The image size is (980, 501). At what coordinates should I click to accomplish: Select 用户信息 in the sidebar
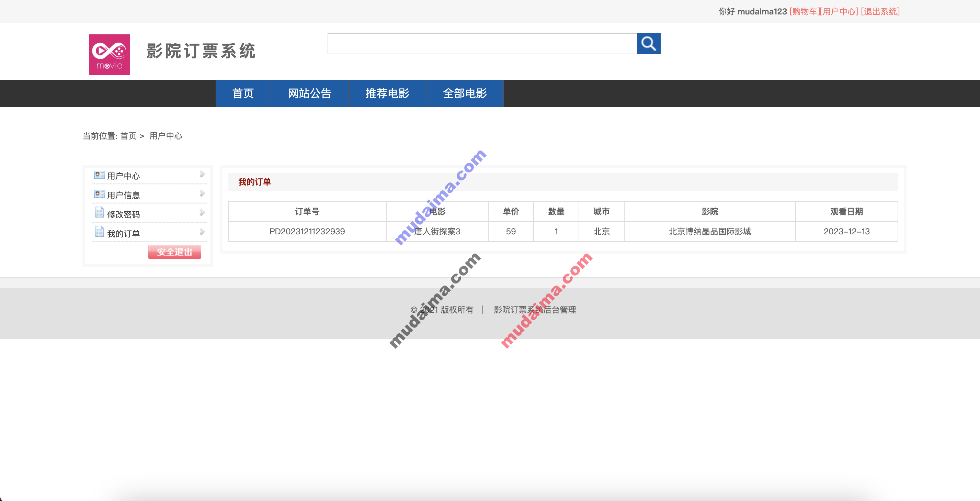click(x=124, y=195)
